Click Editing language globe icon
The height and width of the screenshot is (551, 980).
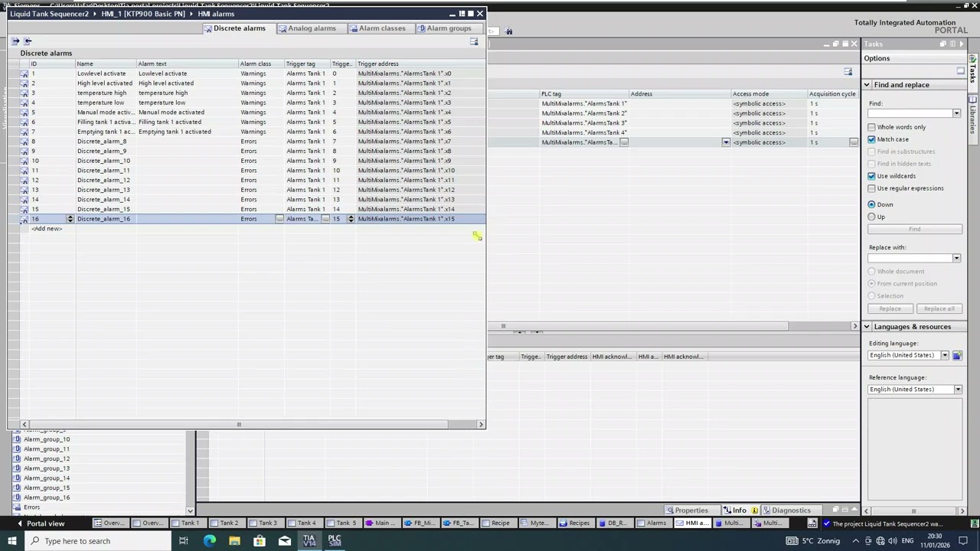point(957,355)
